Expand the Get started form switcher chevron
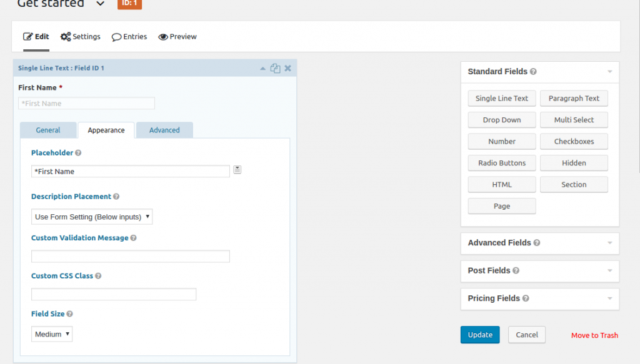The width and height of the screenshot is (640, 364). [x=100, y=4]
